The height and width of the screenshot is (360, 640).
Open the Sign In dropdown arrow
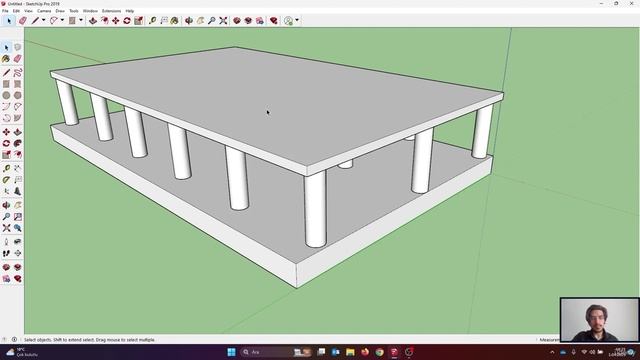[x=297, y=20]
